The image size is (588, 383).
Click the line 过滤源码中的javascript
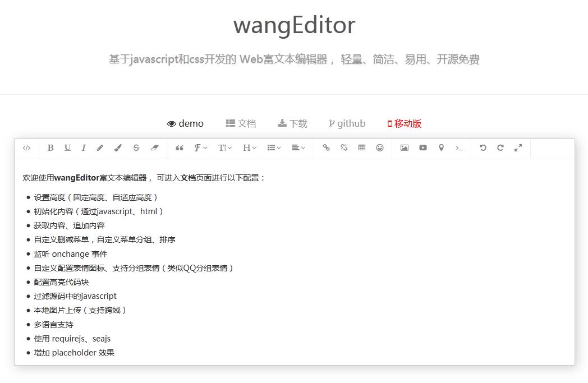[75, 297]
